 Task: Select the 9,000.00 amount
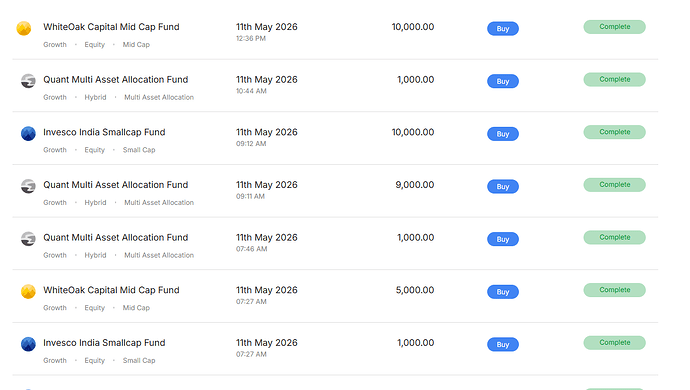[x=415, y=185]
